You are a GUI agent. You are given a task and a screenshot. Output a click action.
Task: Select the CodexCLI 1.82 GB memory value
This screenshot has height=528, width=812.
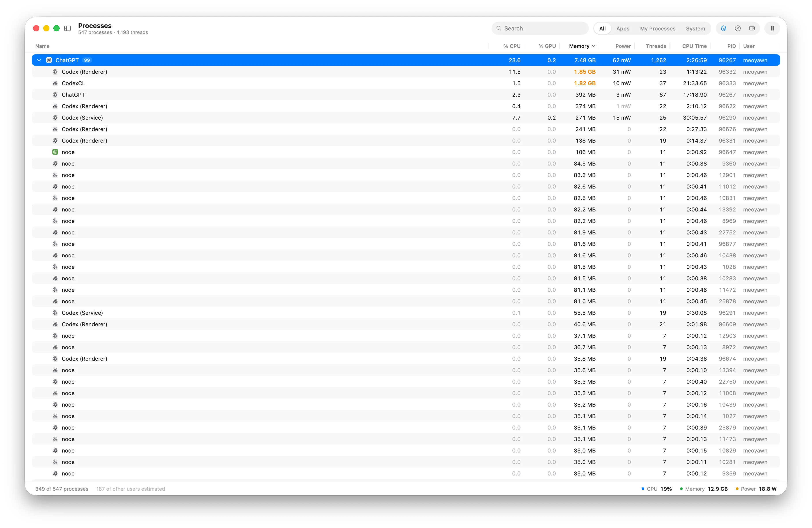click(585, 83)
